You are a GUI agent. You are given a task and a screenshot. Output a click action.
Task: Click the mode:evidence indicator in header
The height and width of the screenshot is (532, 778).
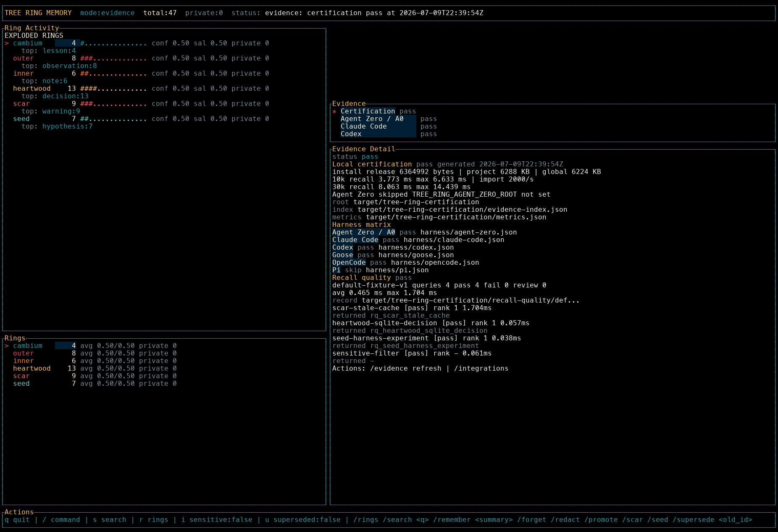point(108,13)
